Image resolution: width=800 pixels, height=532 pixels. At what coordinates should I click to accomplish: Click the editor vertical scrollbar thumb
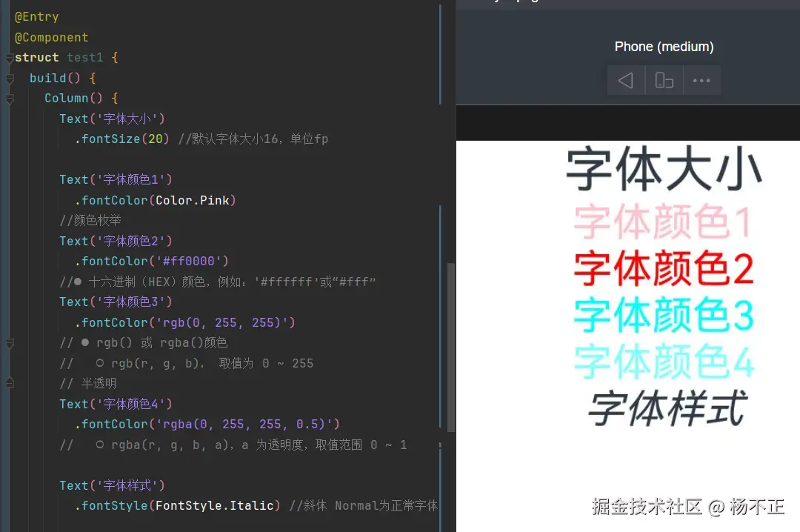tap(450, 348)
